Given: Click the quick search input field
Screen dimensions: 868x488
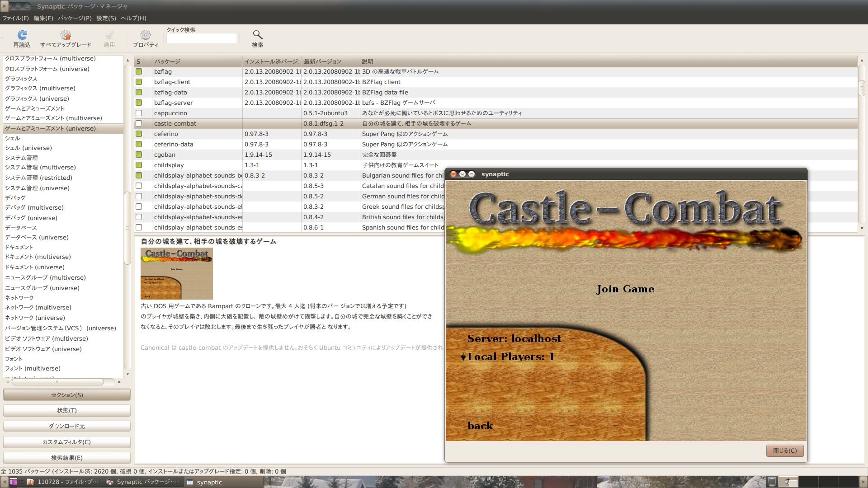Looking at the screenshot, I should click(202, 38).
